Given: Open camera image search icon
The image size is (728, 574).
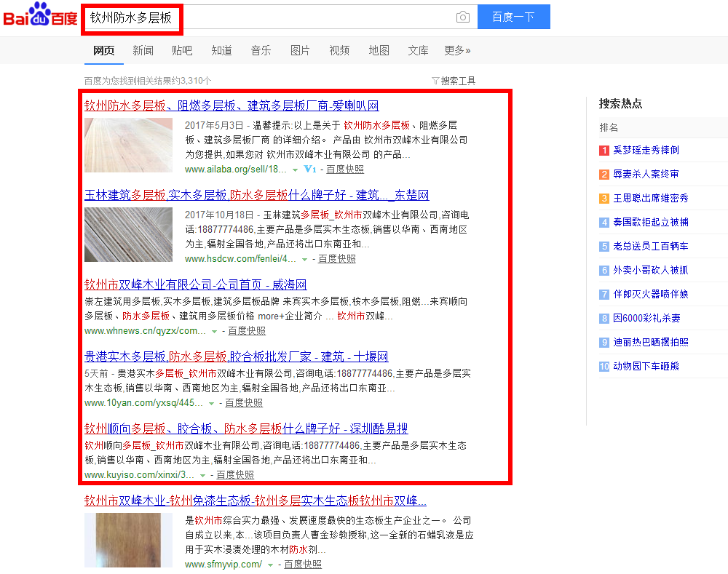Looking at the screenshot, I should click(x=462, y=17).
